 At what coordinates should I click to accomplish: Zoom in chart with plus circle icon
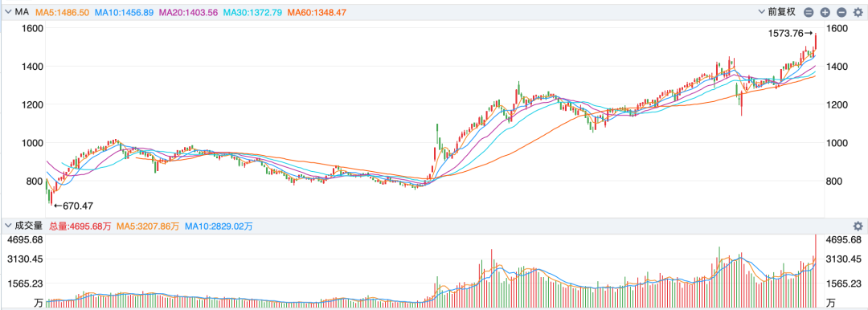825,12
